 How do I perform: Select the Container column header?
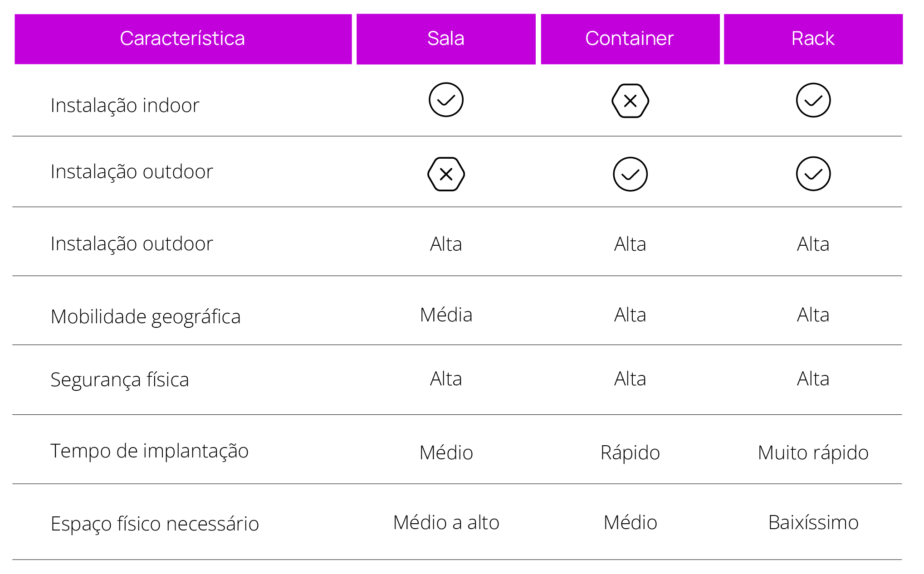[630, 39]
